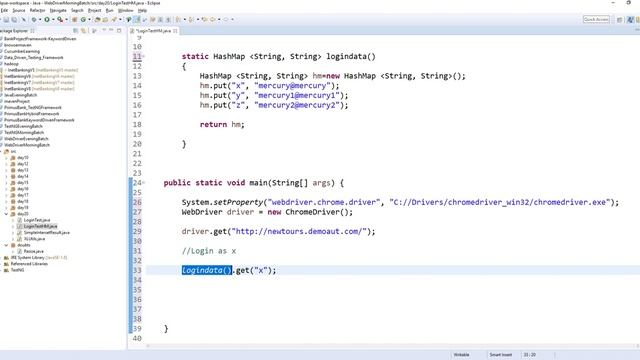Click the Open Task folder toolbar icon
This screenshot has height=360, width=640.
click(x=105, y=19)
